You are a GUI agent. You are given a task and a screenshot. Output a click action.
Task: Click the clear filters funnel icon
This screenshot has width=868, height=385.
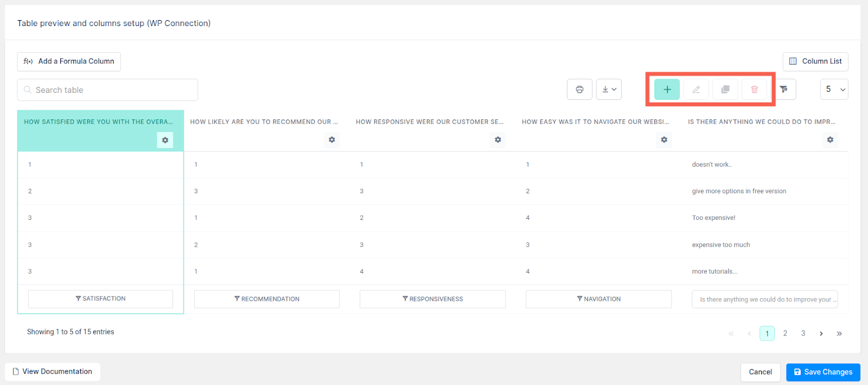[784, 90]
